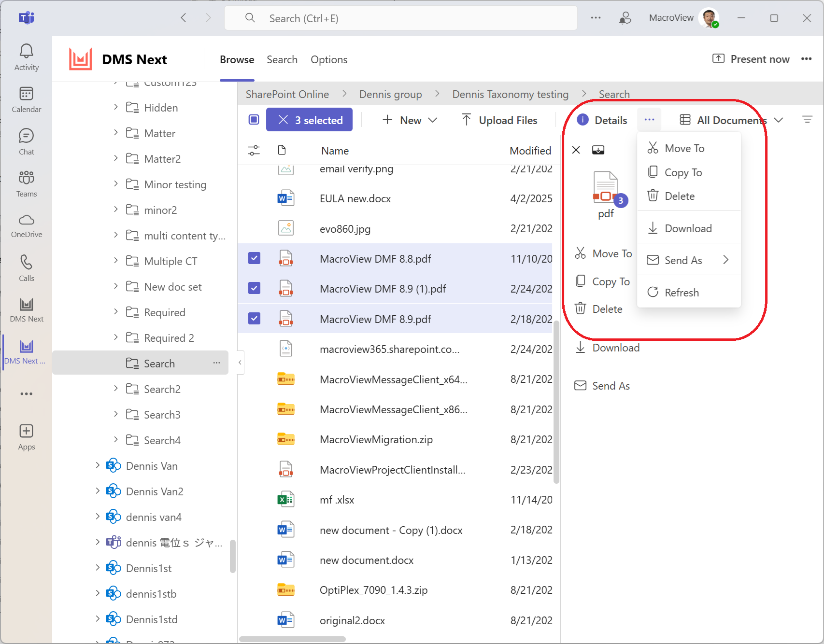This screenshot has height=644, width=824.
Task: Uncheck MacroView DMF 8.8.pdf
Action: (254, 258)
